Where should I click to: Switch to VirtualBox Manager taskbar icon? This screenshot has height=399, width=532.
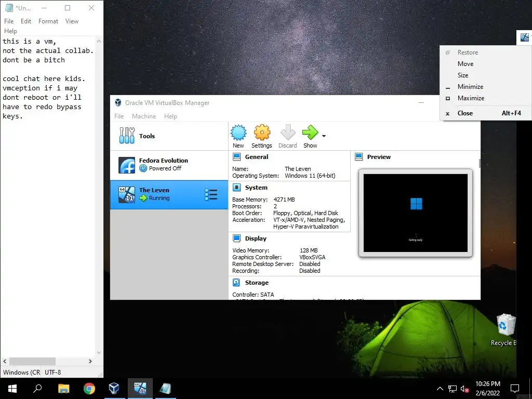(114, 389)
